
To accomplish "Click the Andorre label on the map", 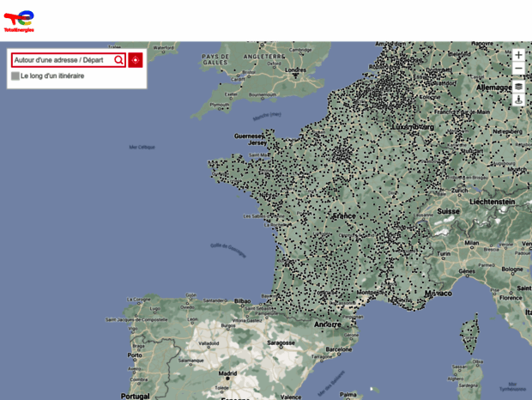I will tap(327, 324).
